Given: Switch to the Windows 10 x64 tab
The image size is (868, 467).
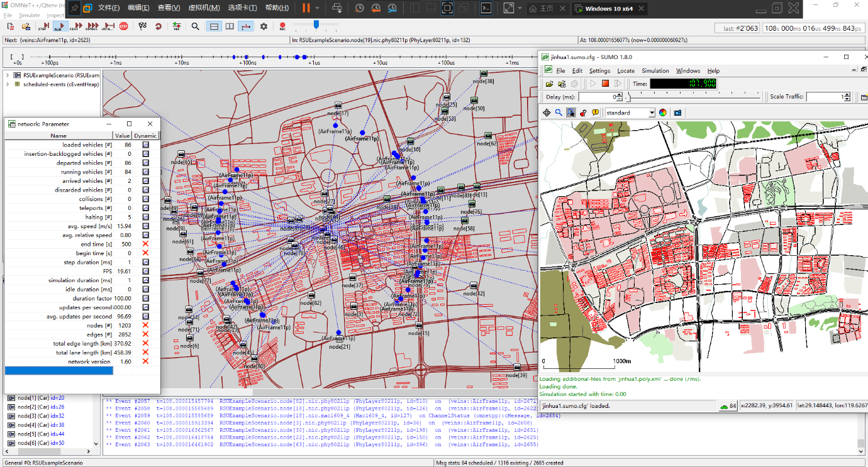Looking at the screenshot, I should click(x=608, y=9).
